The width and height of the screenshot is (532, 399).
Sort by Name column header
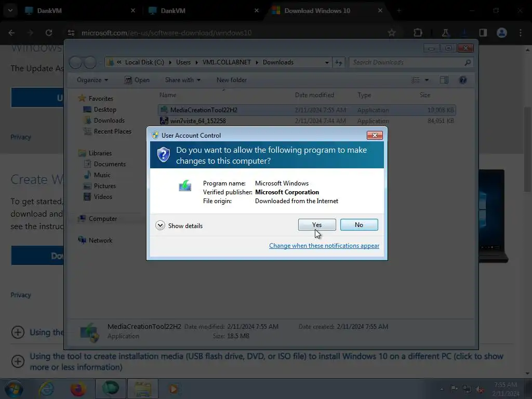click(168, 95)
